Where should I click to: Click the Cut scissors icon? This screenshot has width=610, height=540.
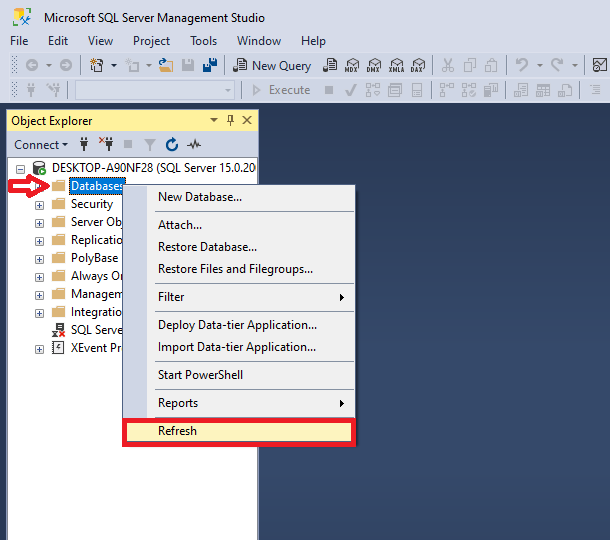coord(447,65)
